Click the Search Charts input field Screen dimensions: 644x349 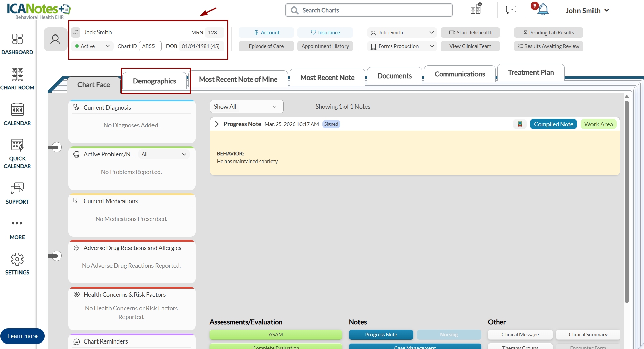[x=372, y=10]
